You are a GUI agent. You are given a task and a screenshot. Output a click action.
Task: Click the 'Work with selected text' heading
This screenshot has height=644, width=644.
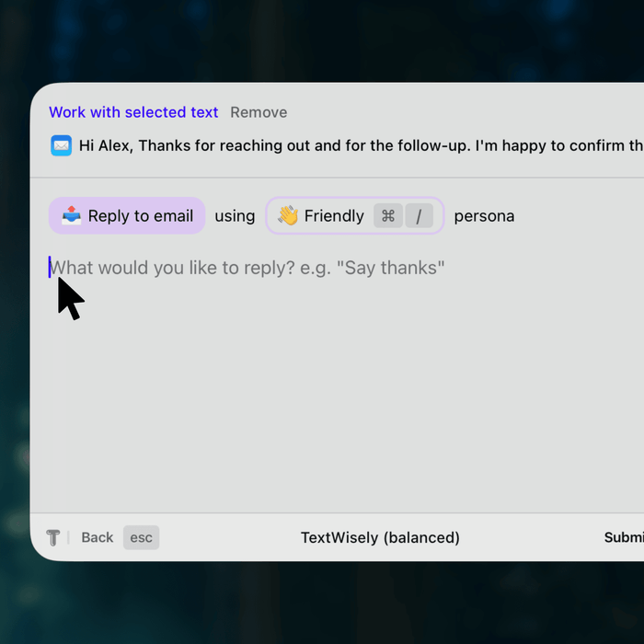[x=133, y=112]
